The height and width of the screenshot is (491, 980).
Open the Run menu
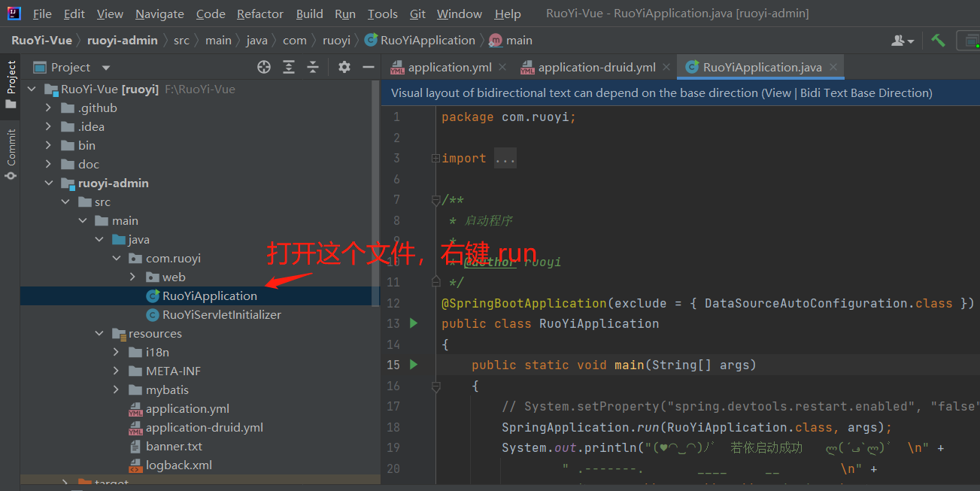point(345,14)
